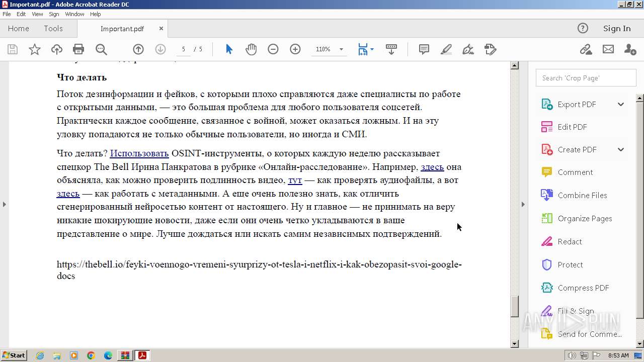
Task: Follow the тут hyperlink
Action: (x=295, y=180)
